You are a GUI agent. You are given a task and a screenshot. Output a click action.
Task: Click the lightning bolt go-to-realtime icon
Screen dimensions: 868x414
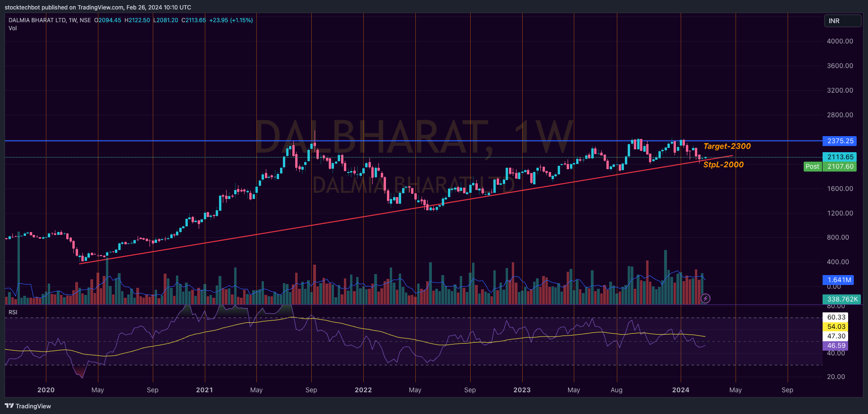tap(705, 298)
